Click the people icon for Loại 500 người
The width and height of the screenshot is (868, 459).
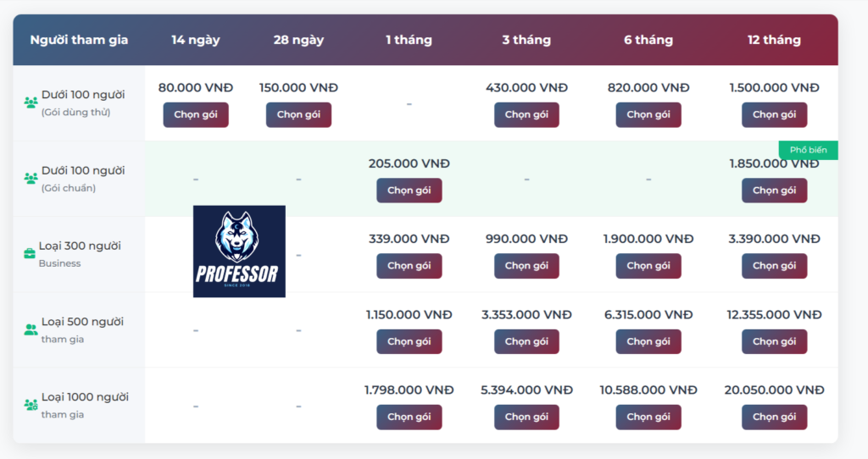pos(31,329)
